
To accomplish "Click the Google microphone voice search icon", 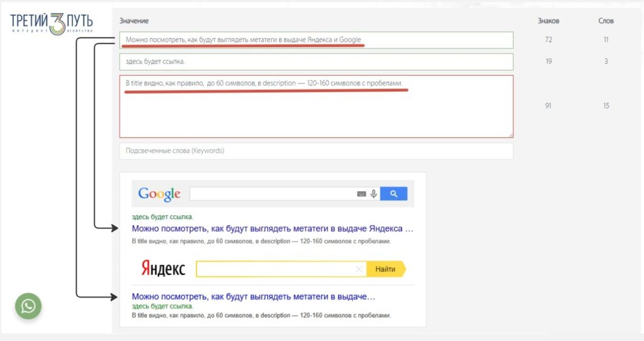I will click(x=374, y=194).
